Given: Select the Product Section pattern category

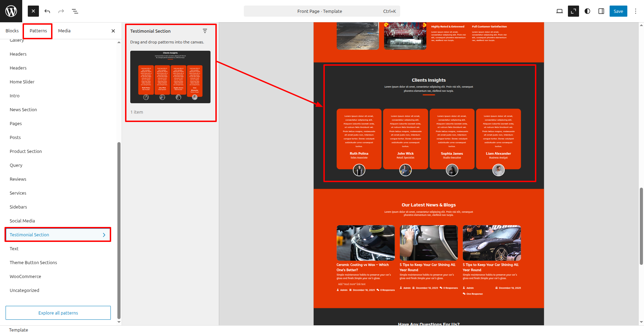Looking at the screenshot, I should point(26,152).
